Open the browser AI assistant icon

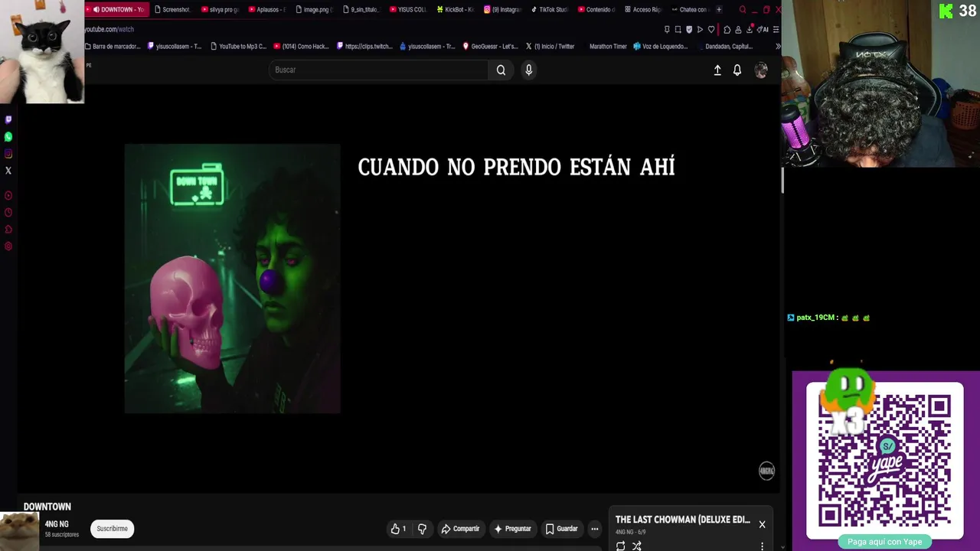click(x=763, y=29)
